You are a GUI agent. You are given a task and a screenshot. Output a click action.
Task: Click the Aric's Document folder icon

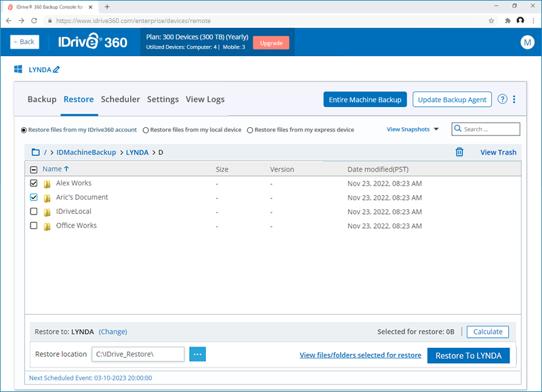pyautogui.click(x=47, y=198)
